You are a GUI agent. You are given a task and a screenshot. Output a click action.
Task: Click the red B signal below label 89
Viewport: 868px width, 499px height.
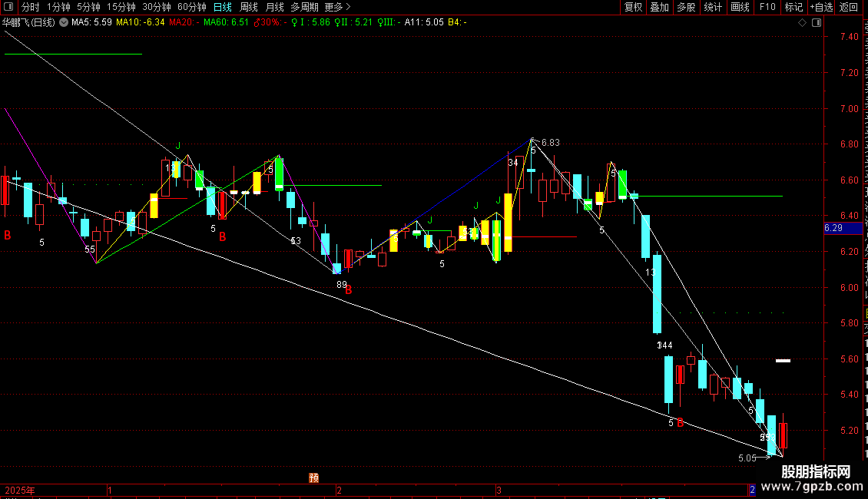coord(348,290)
